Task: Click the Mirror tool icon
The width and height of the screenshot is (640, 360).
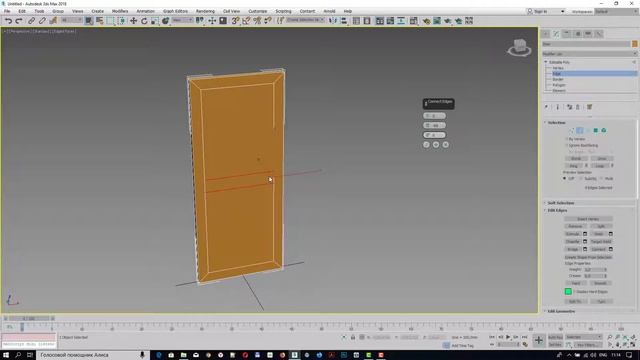Action: point(333,20)
